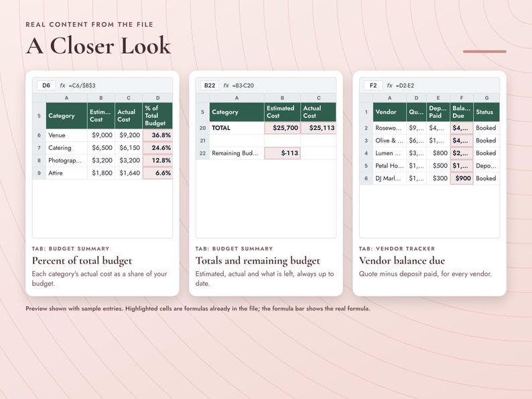Select the 'Qu...' header cell

(416, 112)
